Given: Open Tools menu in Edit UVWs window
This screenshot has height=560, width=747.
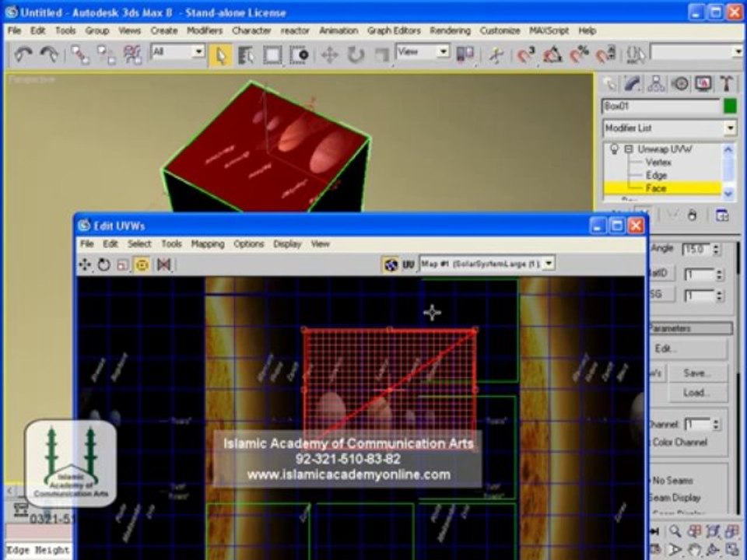Looking at the screenshot, I should tap(171, 243).
